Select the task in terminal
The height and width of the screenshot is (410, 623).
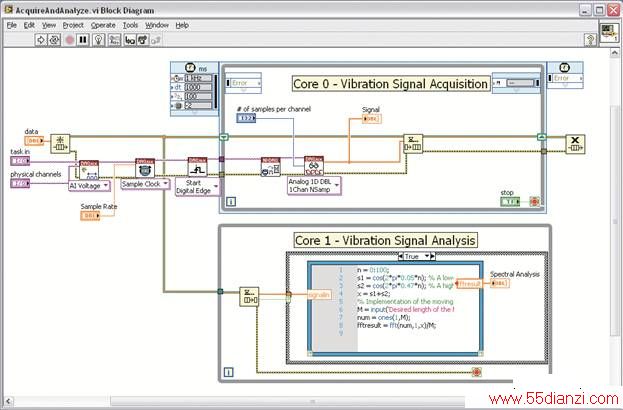20,161
